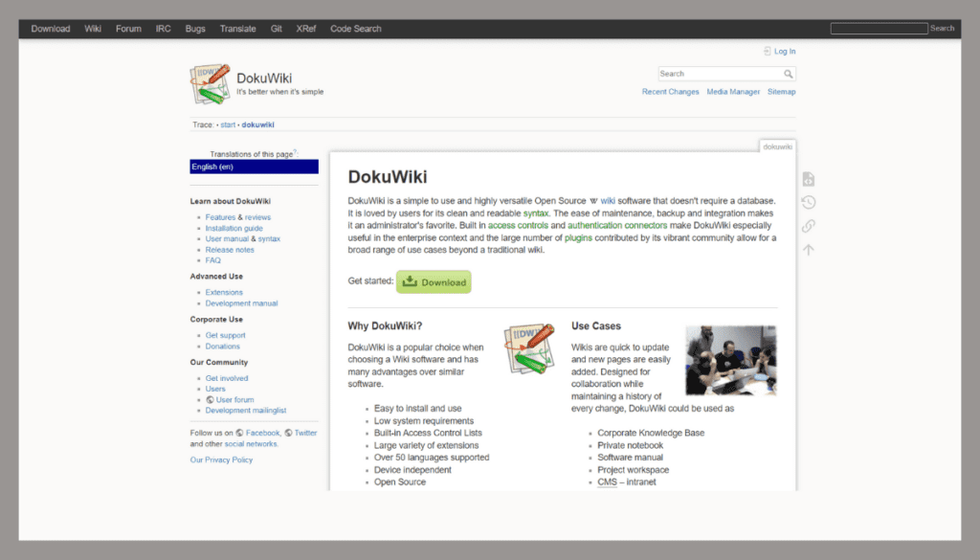This screenshot has height=560, width=980.
Task: Open the Extensions link
Action: point(224,293)
